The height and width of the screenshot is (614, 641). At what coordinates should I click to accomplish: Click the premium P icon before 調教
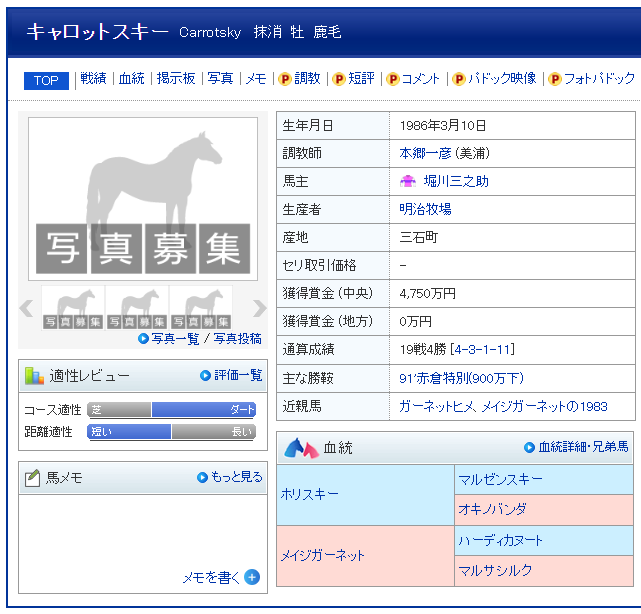285,79
